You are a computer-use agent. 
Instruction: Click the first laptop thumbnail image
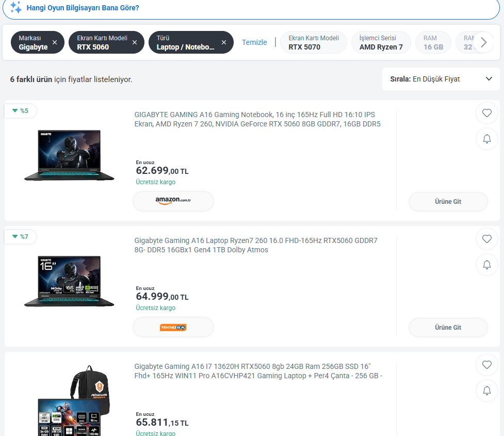pos(69,155)
